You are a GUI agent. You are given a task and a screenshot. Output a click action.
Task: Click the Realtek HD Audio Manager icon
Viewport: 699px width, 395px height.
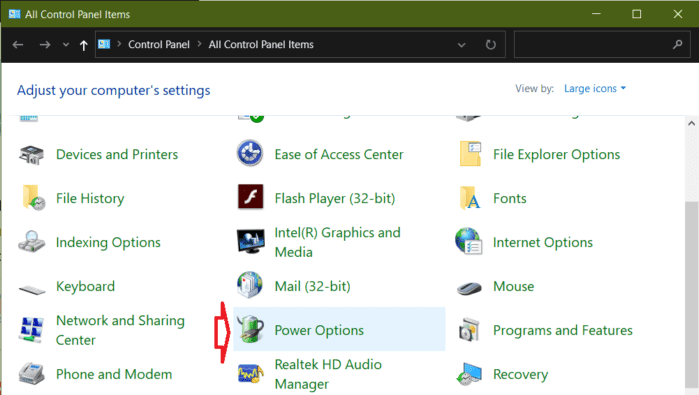[250, 374]
